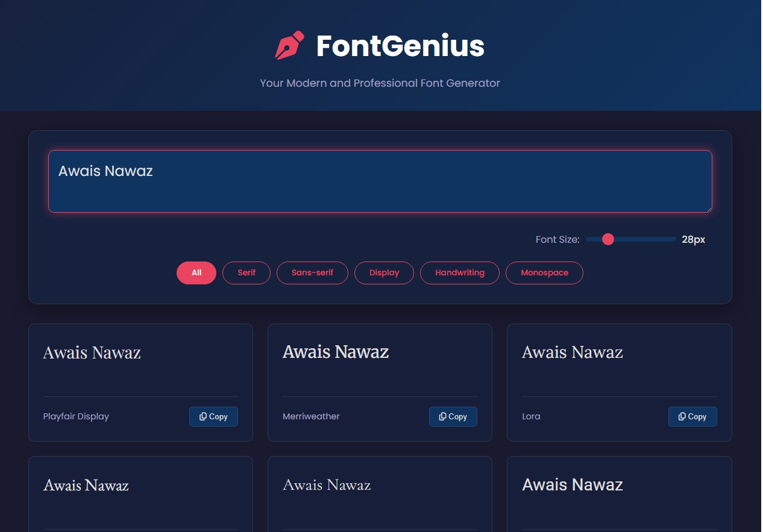
Task: Filter fonts by Serif category
Action: pos(246,273)
